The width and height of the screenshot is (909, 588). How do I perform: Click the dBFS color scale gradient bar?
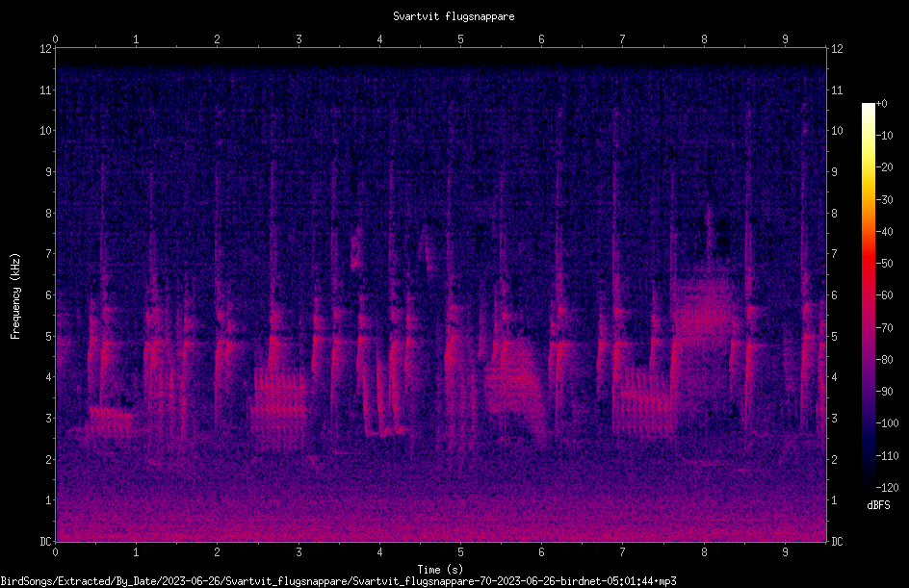pyautogui.click(x=868, y=294)
